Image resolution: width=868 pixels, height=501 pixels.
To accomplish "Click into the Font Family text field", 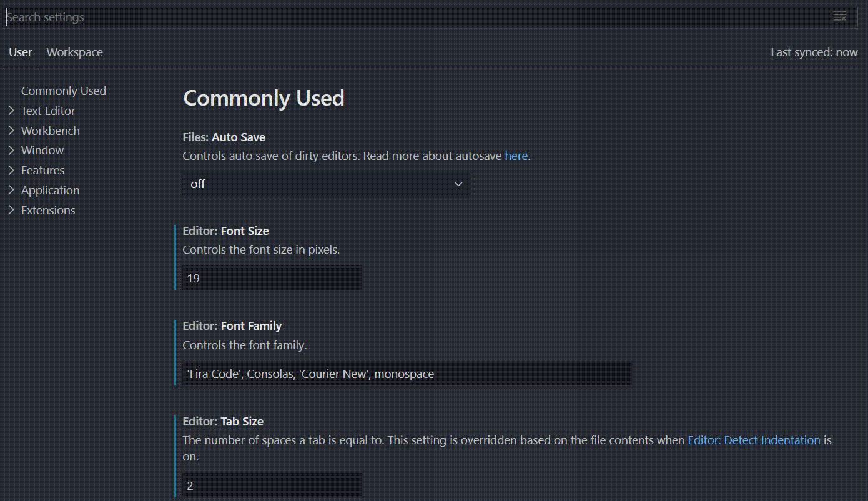I will click(x=407, y=374).
